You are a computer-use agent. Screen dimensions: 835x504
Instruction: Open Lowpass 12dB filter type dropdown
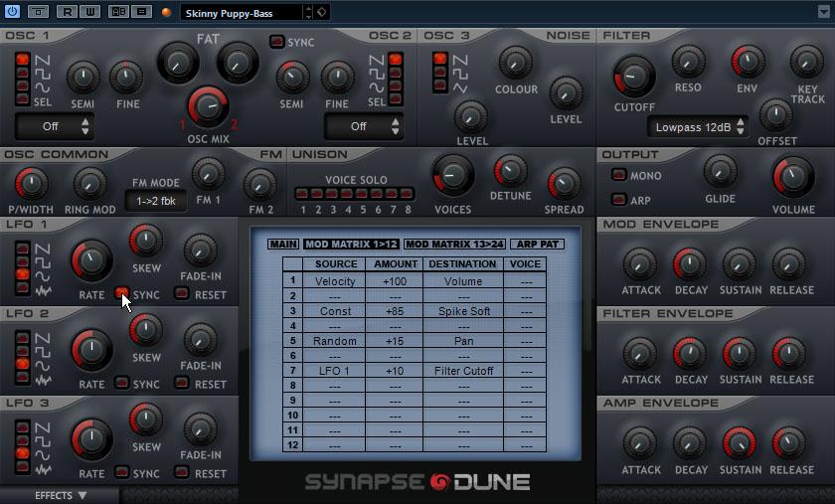point(698,127)
